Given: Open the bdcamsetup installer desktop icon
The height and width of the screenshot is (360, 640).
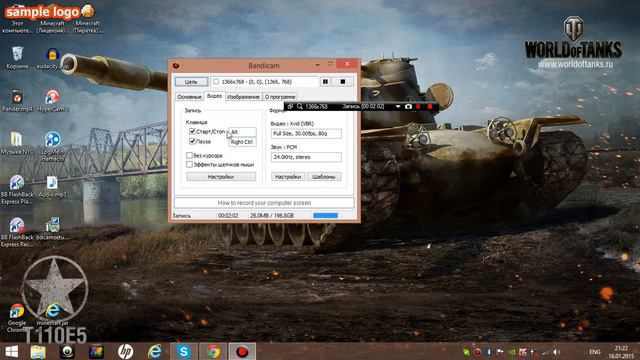Looking at the screenshot, I should coord(52,229).
